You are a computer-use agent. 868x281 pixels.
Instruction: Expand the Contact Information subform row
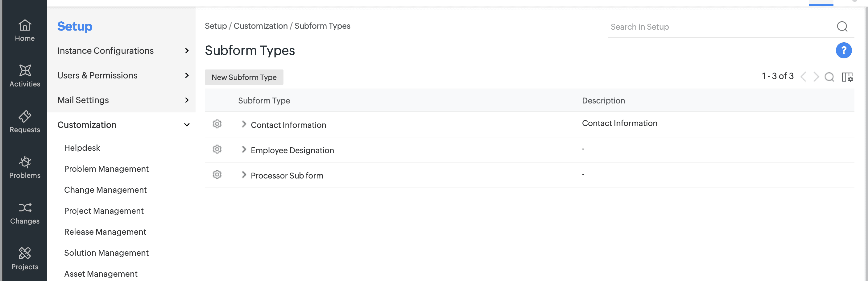(x=244, y=124)
